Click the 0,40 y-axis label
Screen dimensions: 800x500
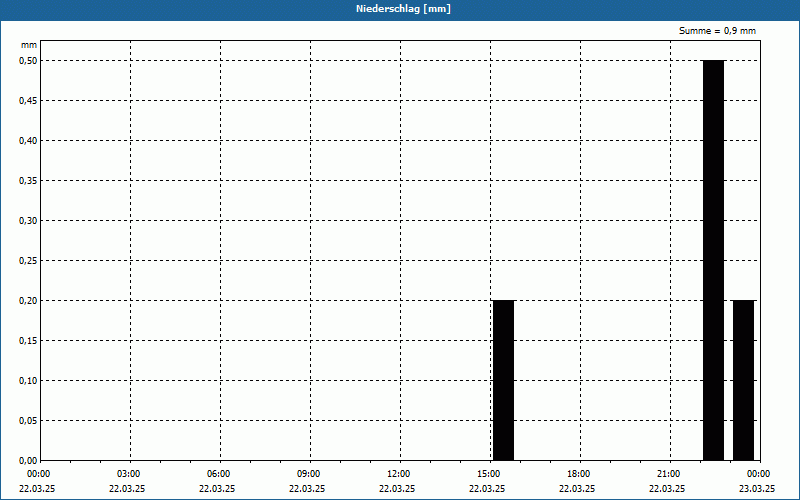pos(28,141)
